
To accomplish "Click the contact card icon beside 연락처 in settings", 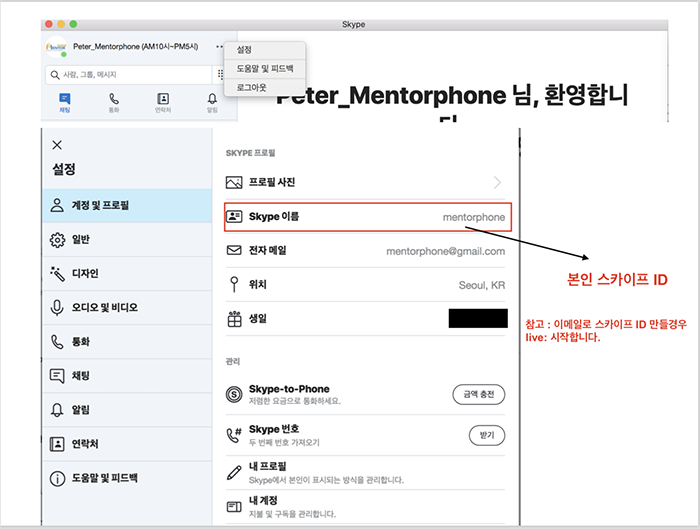I will [57, 444].
